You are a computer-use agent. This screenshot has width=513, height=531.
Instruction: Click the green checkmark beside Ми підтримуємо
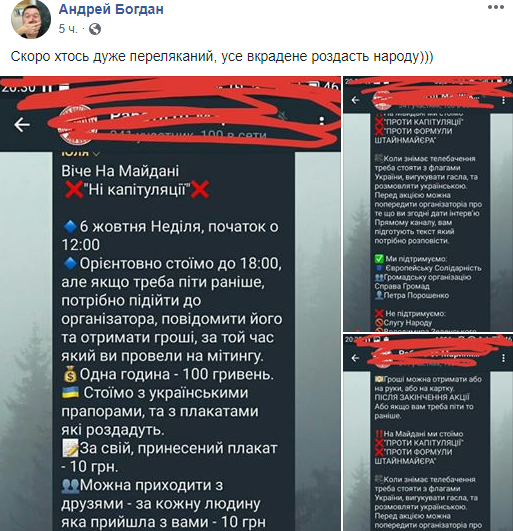tap(379, 259)
